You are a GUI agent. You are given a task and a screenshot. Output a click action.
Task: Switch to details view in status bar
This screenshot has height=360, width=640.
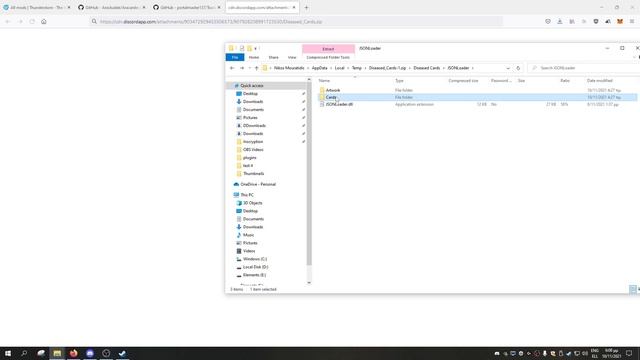633,289
